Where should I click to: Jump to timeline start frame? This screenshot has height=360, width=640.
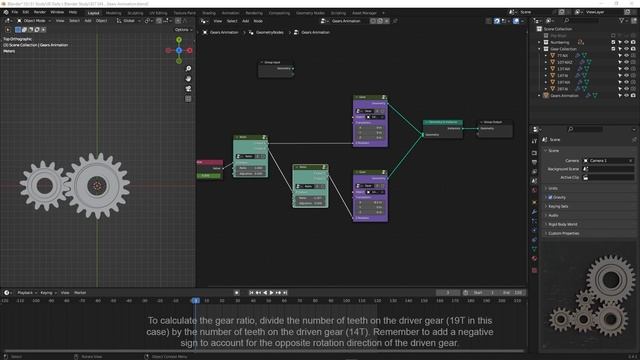coord(251,293)
